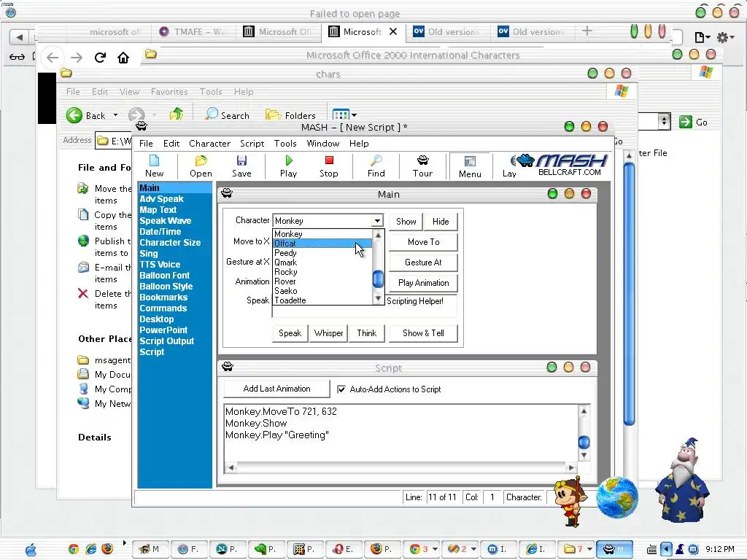Image resolution: width=747 pixels, height=560 pixels.
Task: Select TTS Voice in sidebar
Action: (160, 264)
